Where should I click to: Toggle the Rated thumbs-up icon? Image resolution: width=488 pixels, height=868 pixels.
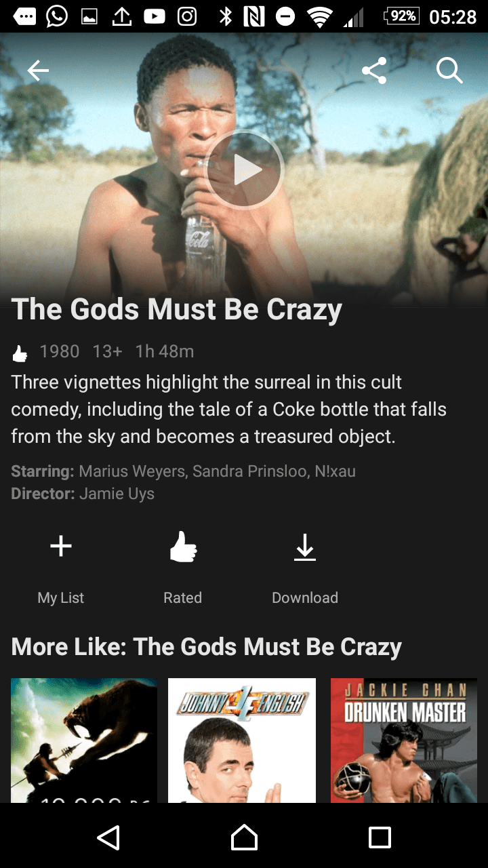[183, 547]
